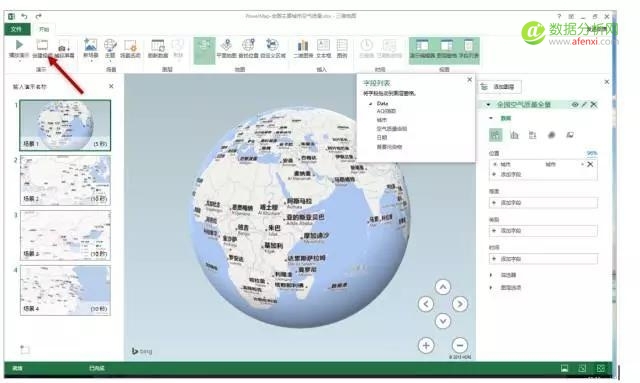The width and height of the screenshot is (640, 383).
Task: Select Scene 2 (场景 2) thumbnail
Action: point(65,180)
